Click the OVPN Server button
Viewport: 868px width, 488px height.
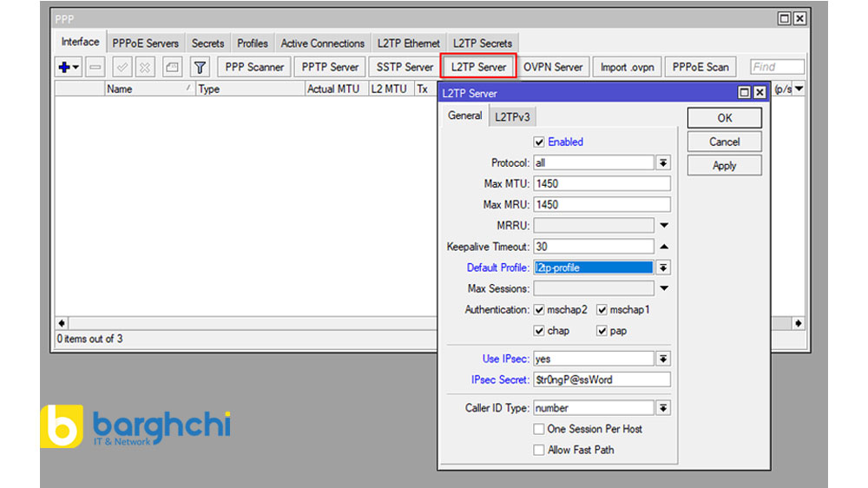point(553,67)
